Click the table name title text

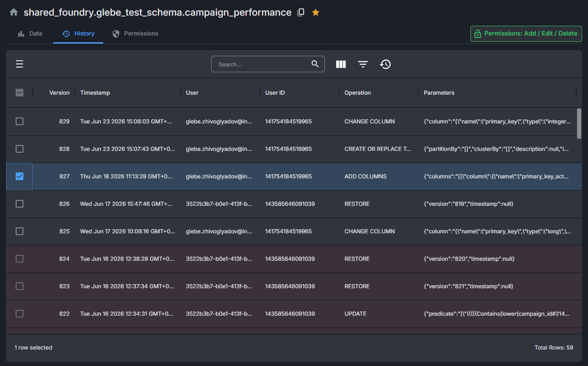click(157, 12)
